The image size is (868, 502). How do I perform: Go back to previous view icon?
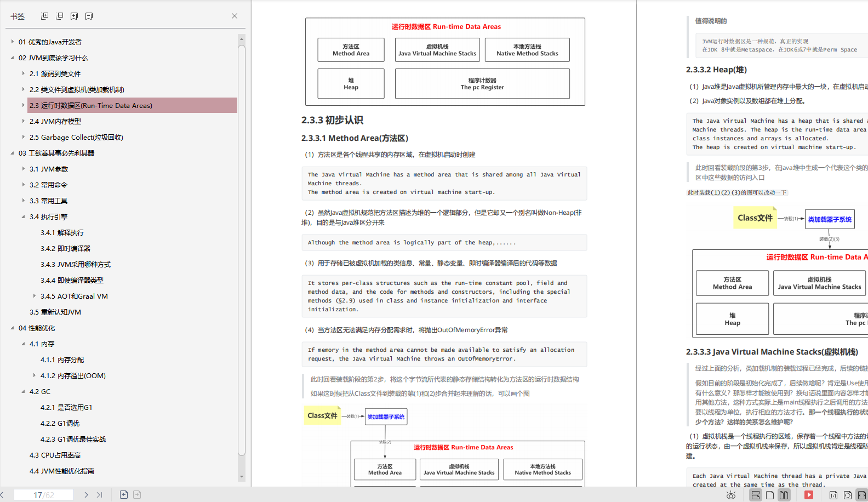tap(124, 494)
